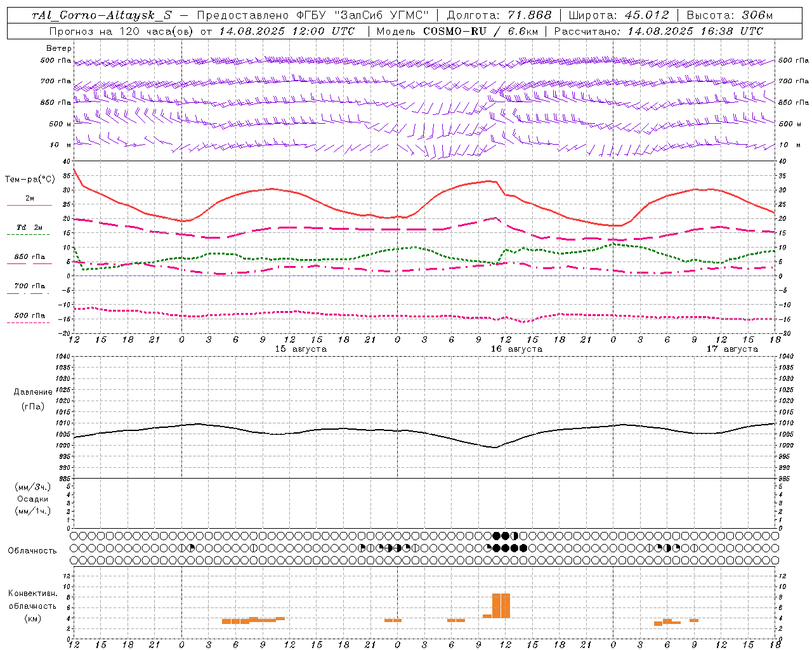Click the Высота: 306м value
The image size is (812, 650).
[730, 15]
